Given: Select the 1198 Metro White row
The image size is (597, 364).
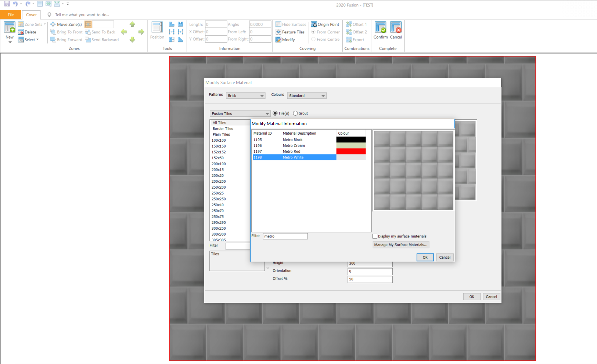Looking at the screenshot, I should 309,157.
